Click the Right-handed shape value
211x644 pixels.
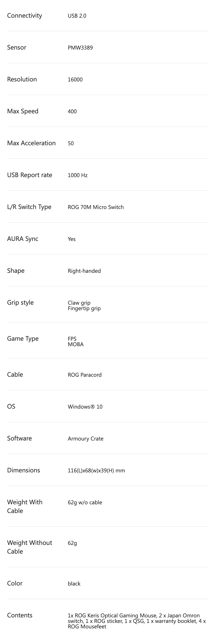click(x=84, y=271)
